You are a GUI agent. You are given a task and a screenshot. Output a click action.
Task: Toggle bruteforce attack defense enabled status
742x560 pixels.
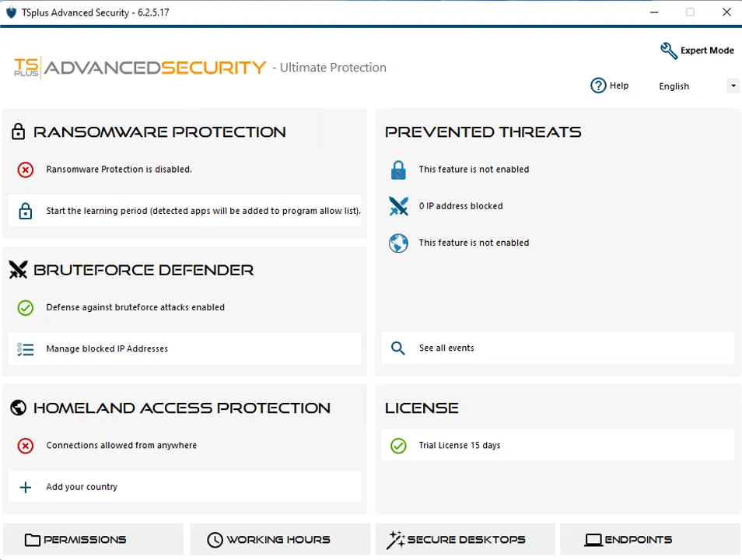point(26,308)
